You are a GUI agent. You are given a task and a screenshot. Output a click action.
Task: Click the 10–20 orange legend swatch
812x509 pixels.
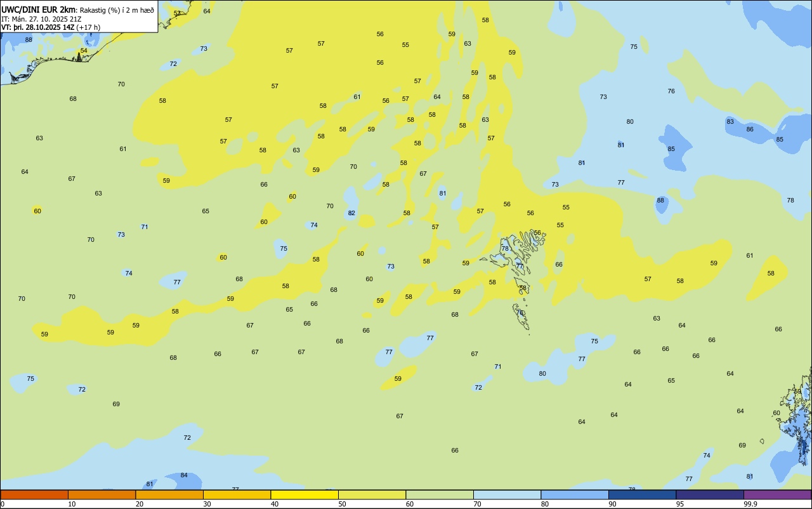tap(101, 494)
